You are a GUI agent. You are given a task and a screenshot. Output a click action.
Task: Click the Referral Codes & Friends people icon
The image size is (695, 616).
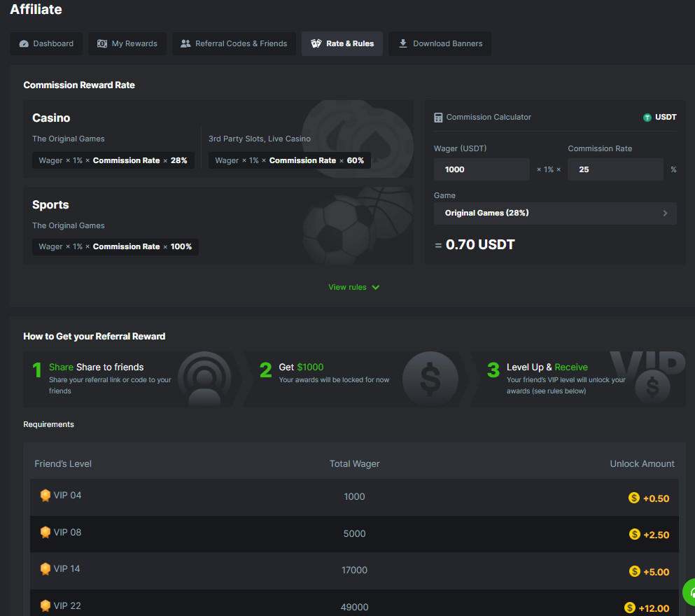[x=185, y=43]
